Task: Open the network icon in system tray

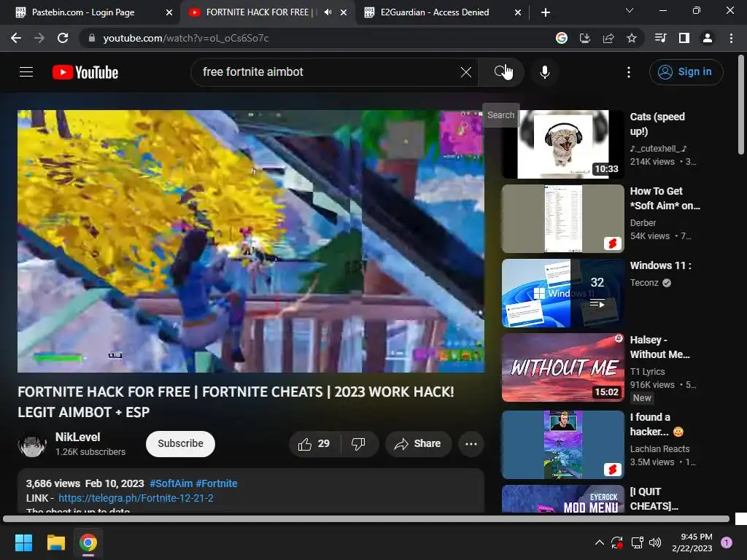Action: (x=637, y=542)
